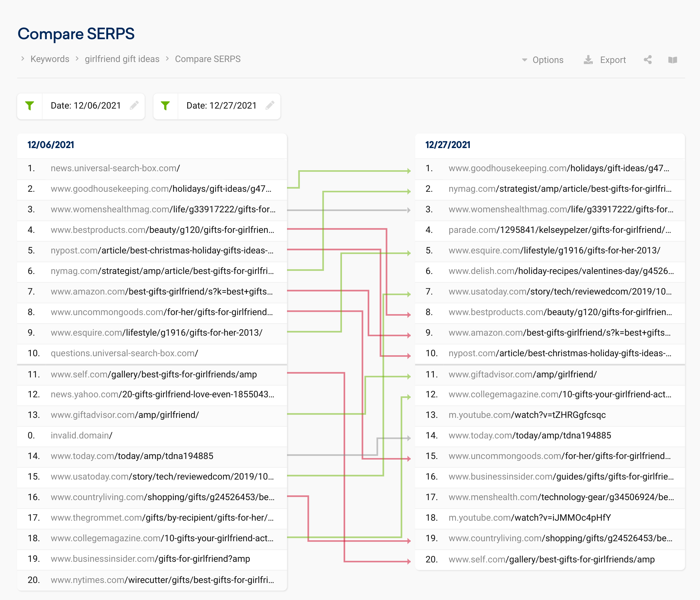Edit the 12/27/2021 date with pencil icon
Image resolution: width=700 pixels, height=600 pixels.
(270, 105)
